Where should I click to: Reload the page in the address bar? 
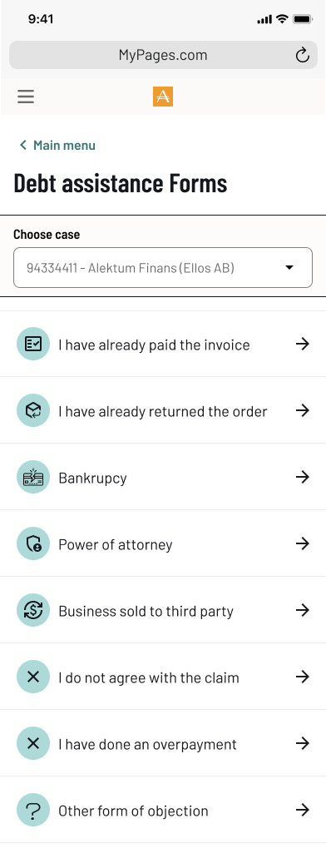(x=302, y=55)
